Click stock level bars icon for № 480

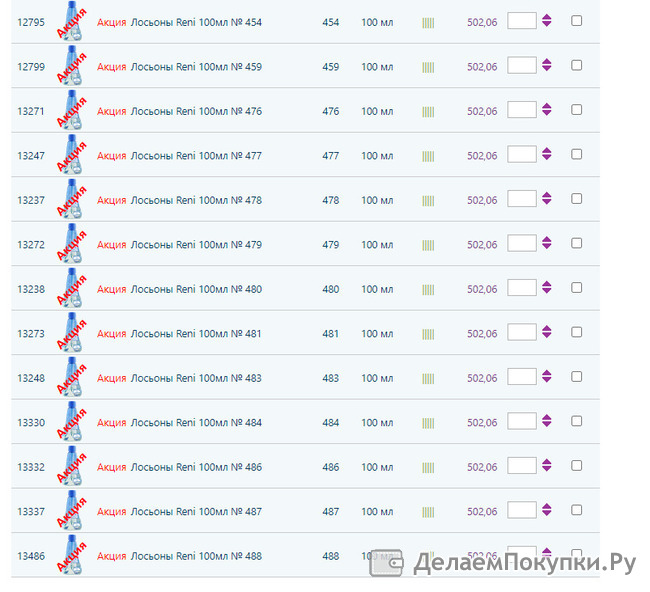[x=428, y=290]
